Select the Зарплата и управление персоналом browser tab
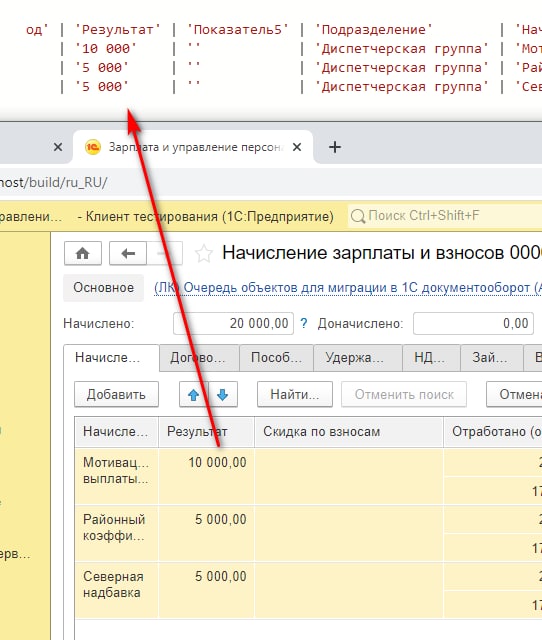 click(193, 147)
